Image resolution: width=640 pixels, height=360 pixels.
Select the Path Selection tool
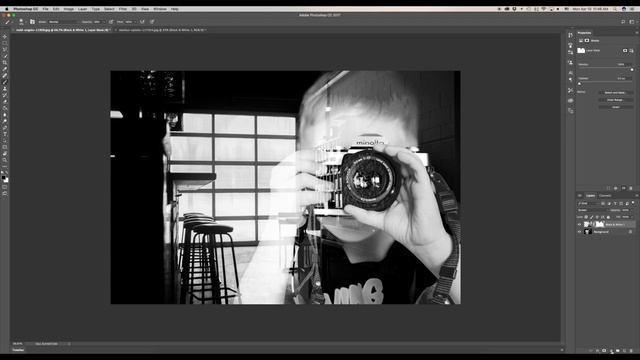[5, 140]
